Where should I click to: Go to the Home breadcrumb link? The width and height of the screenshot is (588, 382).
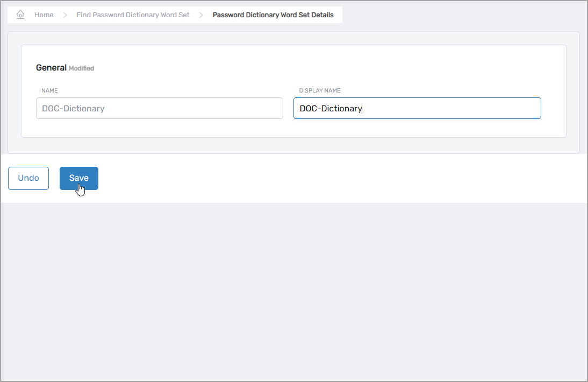coord(44,15)
